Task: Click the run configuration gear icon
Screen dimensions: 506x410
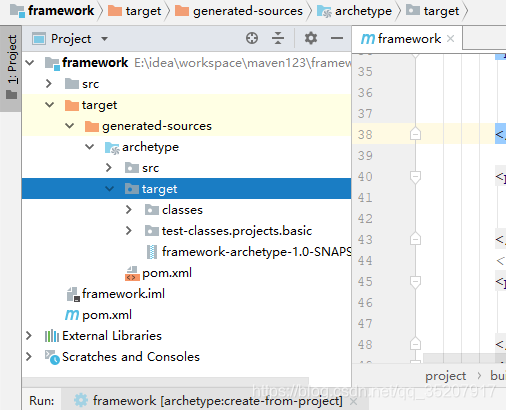Action: click(81, 400)
